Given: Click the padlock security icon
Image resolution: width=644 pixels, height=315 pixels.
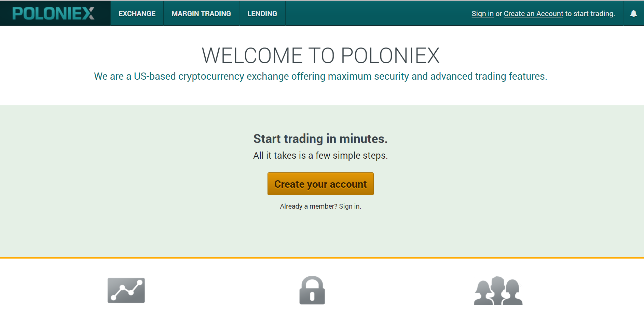Looking at the screenshot, I should [312, 290].
